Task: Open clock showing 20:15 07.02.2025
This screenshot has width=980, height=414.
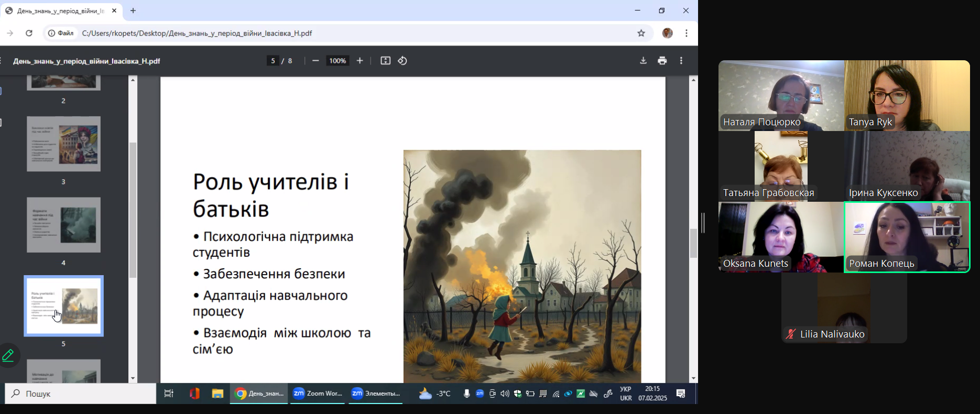Action: point(652,394)
